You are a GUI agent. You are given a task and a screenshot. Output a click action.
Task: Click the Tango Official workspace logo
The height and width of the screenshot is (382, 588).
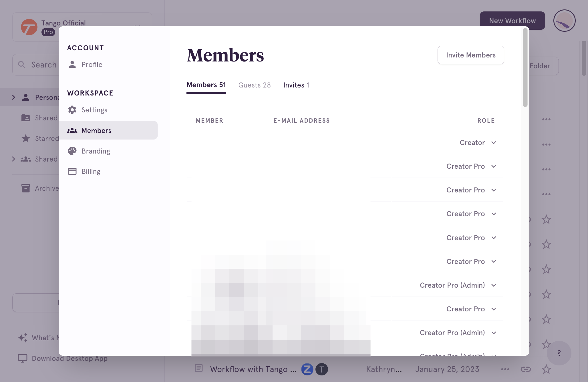pyautogui.click(x=29, y=27)
